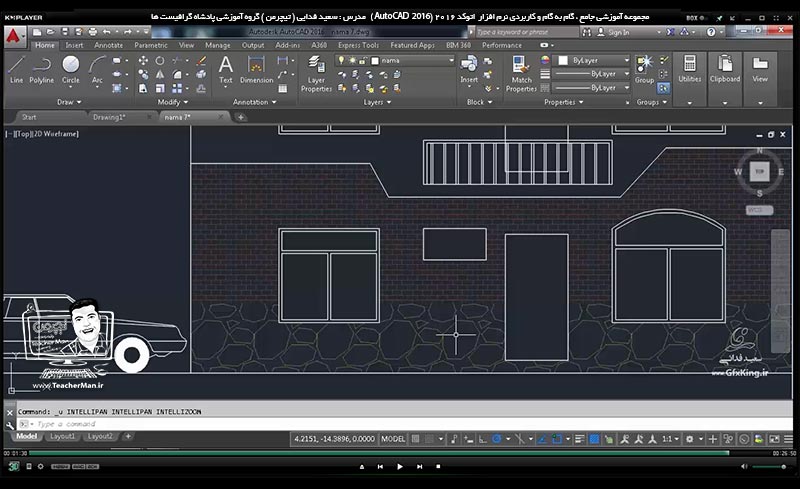Open the nama layer dropdown
This screenshot has width=800, height=489.
pos(395,60)
